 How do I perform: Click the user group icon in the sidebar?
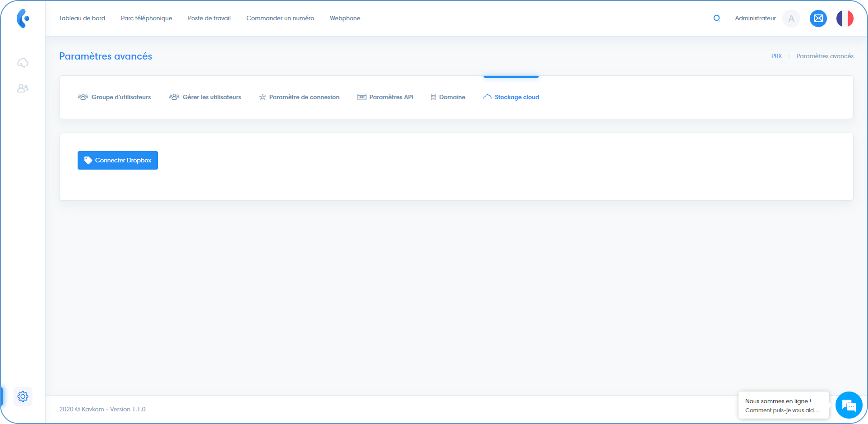[23, 88]
